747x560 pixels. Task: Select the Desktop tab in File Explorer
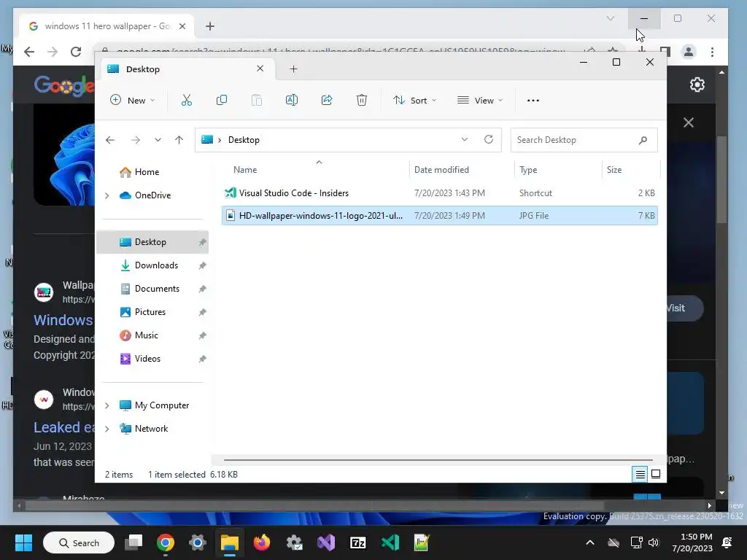[186, 69]
